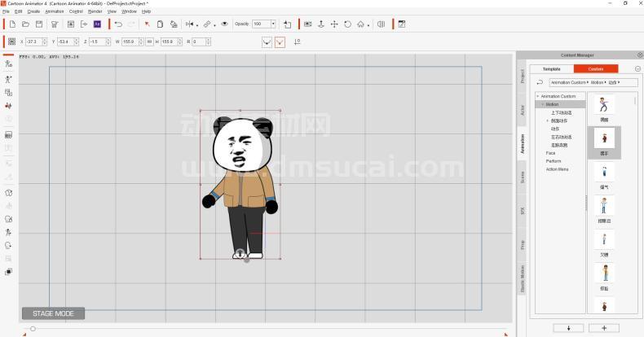This screenshot has height=337, width=644.
Task: Select the Face tree item
Action: tap(551, 153)
